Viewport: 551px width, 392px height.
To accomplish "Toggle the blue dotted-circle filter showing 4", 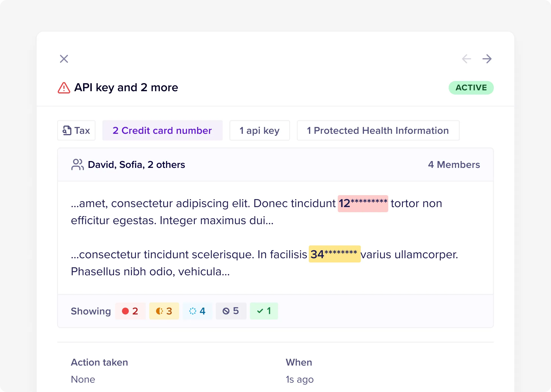I will 197,311.
